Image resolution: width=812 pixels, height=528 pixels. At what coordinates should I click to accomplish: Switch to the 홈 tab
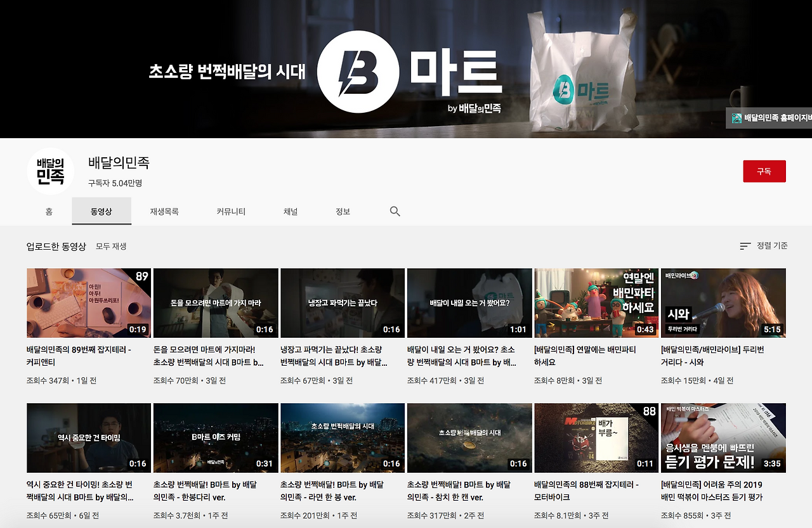49,211
